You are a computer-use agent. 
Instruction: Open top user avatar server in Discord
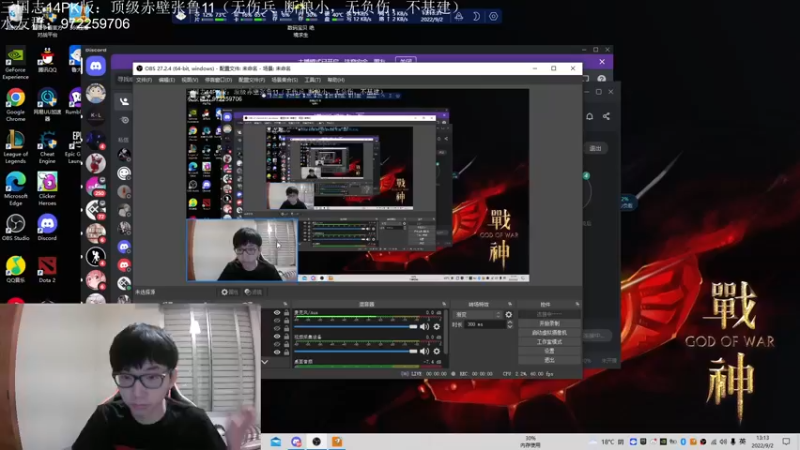pyautogui.click(x=96, y=93)
